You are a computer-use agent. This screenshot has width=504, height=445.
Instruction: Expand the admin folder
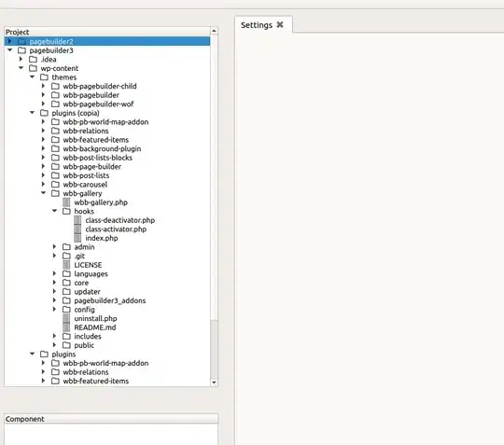tap(55, 247)
